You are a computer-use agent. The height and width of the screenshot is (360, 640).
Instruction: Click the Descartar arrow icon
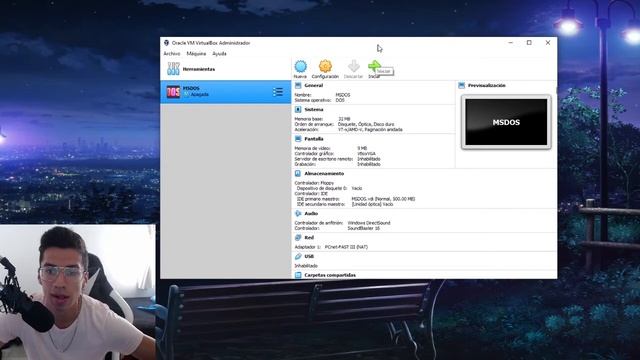point(353,66)
